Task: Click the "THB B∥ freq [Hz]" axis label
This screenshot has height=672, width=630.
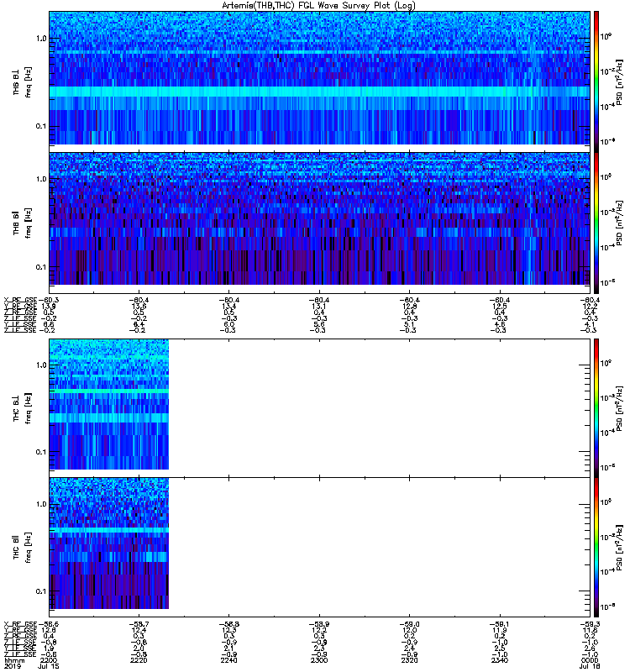Action: [22, 223]
